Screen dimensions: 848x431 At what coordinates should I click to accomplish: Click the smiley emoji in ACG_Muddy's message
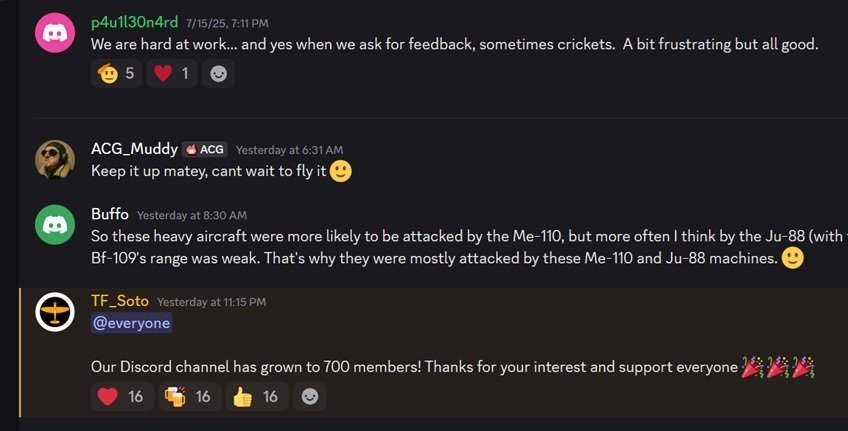coord(341,171)
